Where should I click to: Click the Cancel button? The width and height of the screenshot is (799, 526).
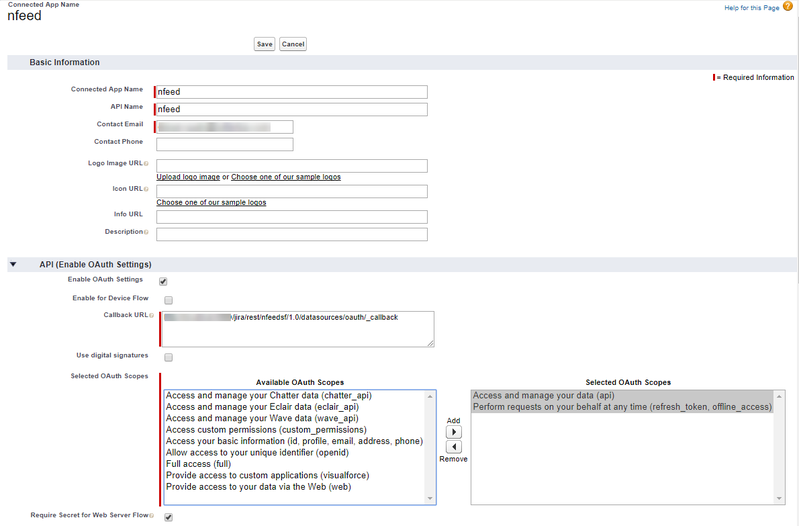[293, 44]
